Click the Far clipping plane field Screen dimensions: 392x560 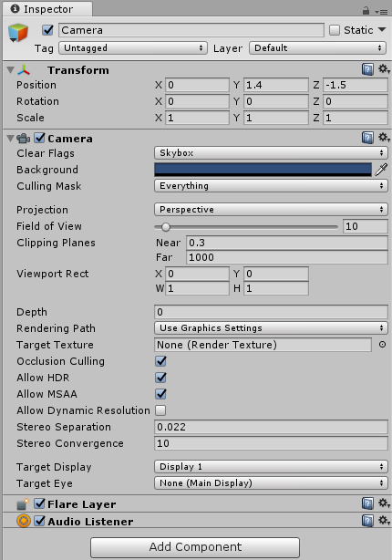pos(286,257)
